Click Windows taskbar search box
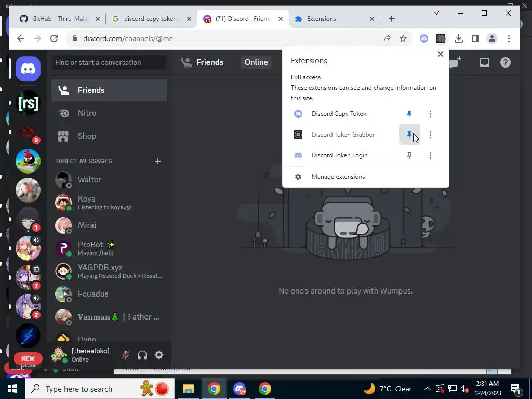532x399 pixels. pos(99,389)
